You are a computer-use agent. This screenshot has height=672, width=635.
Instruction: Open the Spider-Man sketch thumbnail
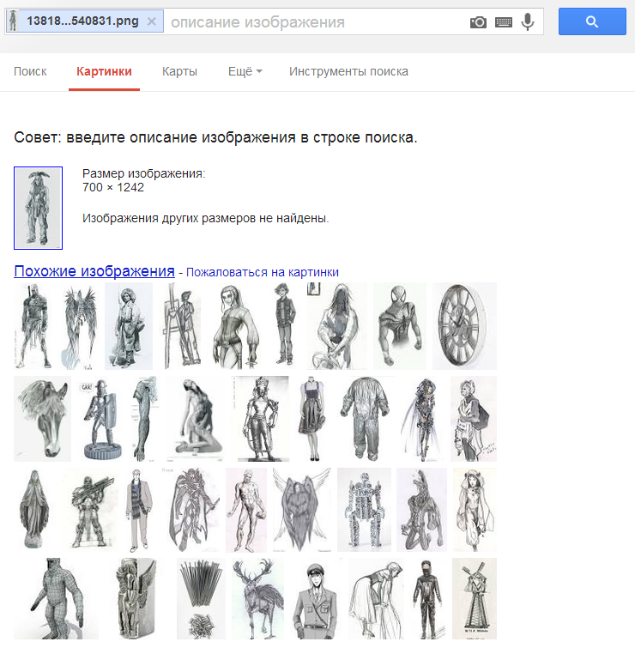pyautogui.click(x=399, y=326)
